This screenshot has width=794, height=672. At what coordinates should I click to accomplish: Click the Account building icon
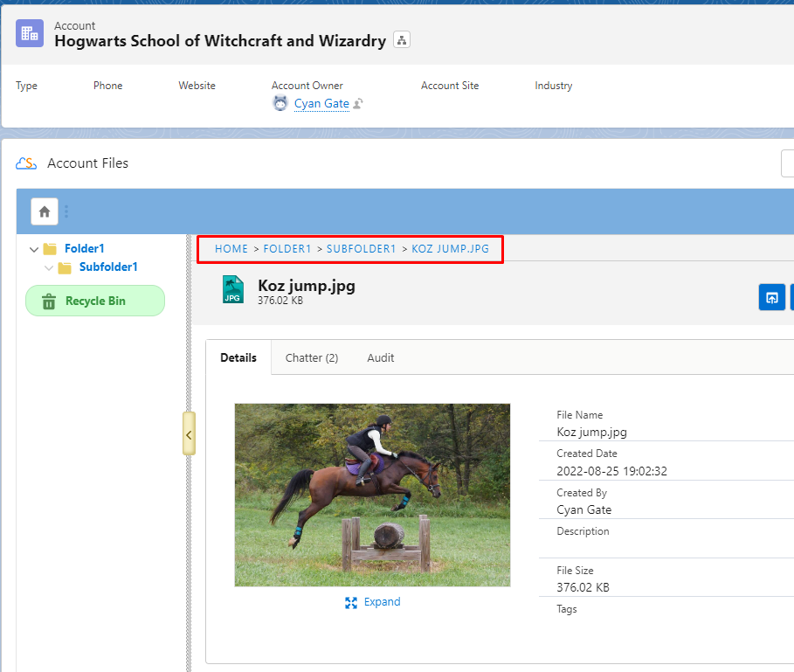pyautogui.click(x=30, y=33)
